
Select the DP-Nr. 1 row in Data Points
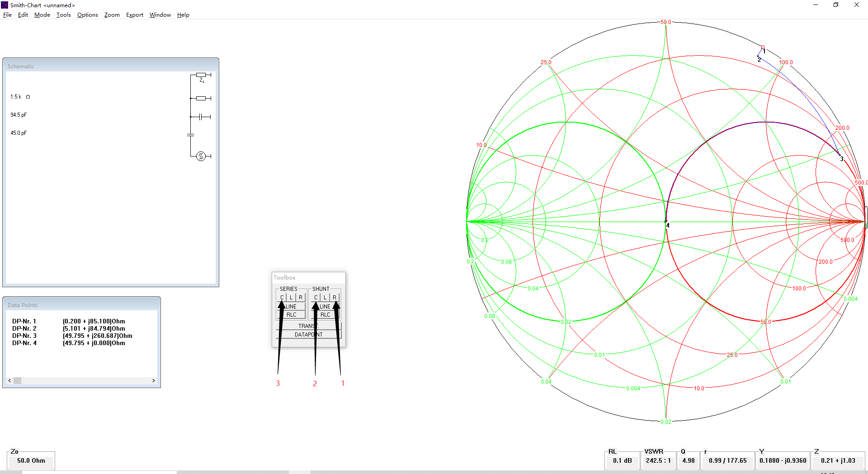(69, 322)
